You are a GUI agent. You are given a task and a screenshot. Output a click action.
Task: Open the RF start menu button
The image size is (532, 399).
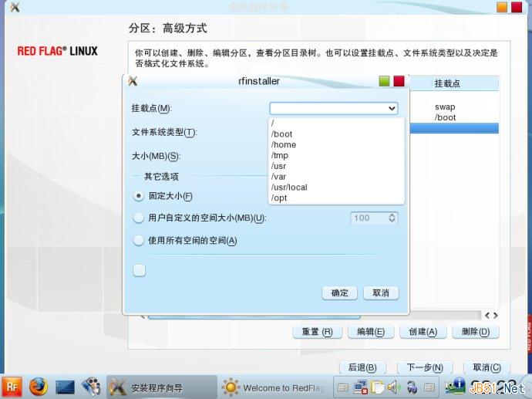tap(12, 387)
